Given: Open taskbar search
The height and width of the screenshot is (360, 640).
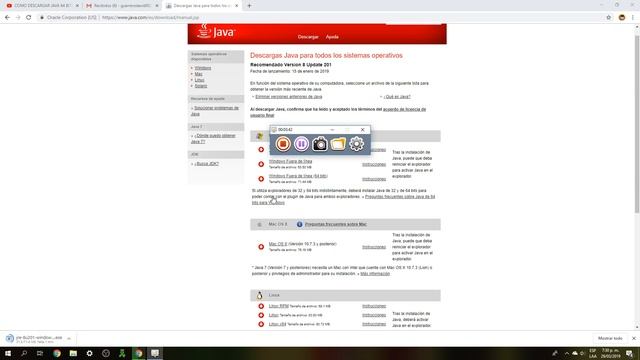Looking at the screenshot, I should [24, 353].
